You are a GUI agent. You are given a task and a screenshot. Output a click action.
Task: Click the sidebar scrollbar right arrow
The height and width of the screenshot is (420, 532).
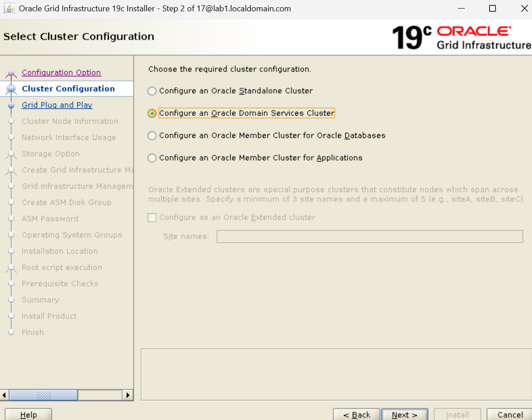(x=129, y=395)
